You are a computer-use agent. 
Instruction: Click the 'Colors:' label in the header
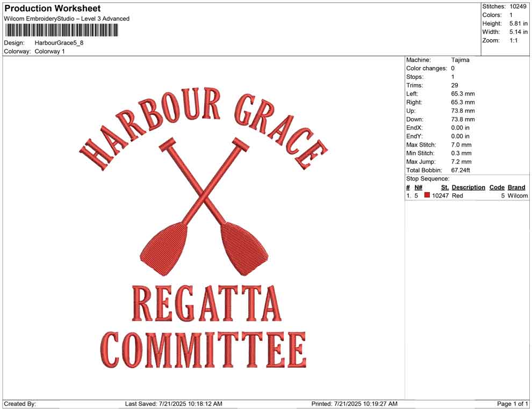[x=492, y=15]
